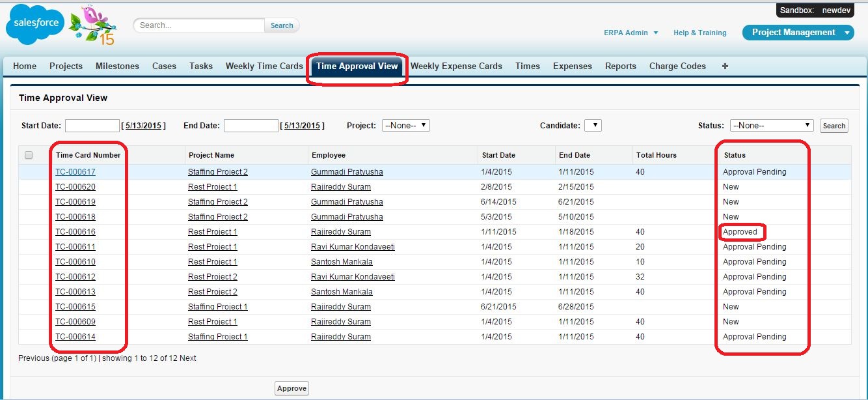868x400 pixels.
Task: Open time card TC-000617
Action: [x=75, y=172]
